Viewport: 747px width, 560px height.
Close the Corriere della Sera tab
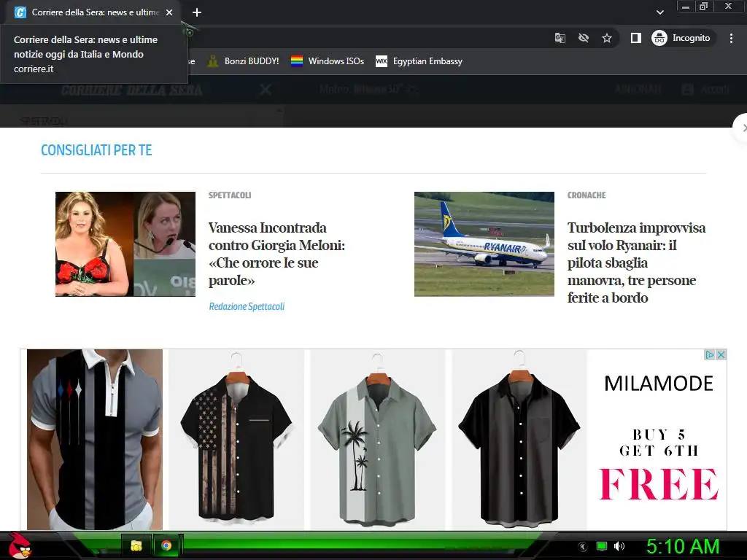click(169, 12)
